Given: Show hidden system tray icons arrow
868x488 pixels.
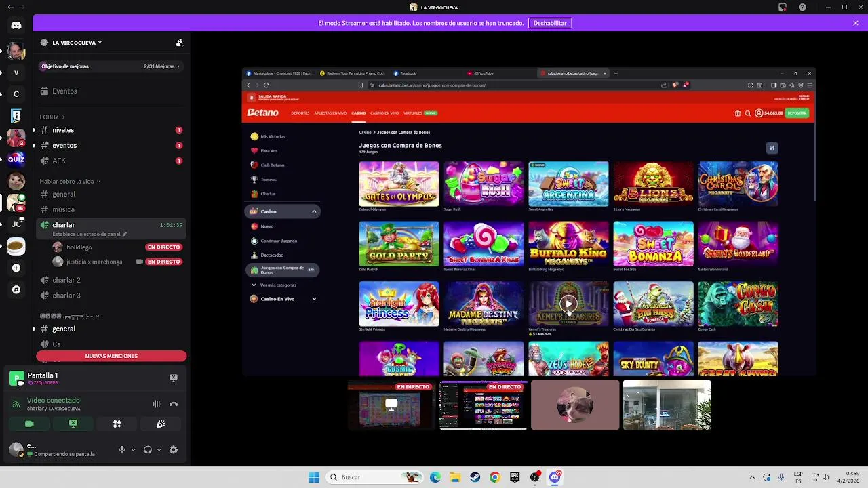Looking at the screenshot, I should 752,477.
